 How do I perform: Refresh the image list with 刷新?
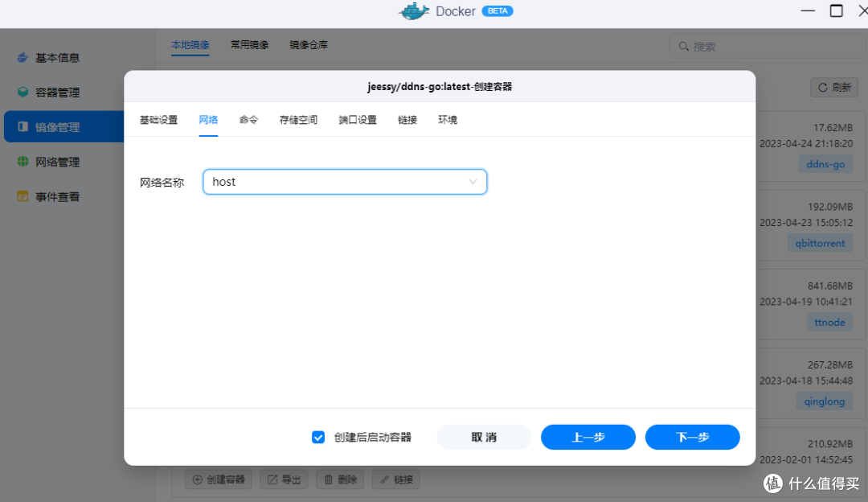(833, 87)
